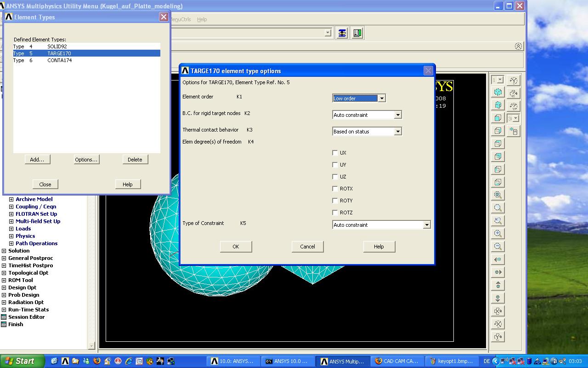Open the Solution processor item
Viewport: 588px width, 368px height.
coord(19,251)
